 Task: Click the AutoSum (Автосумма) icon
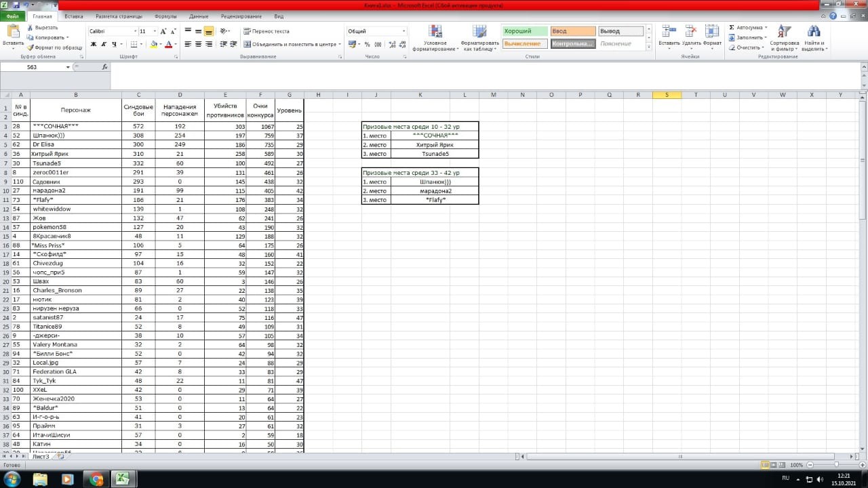click(x=732, y=28)
